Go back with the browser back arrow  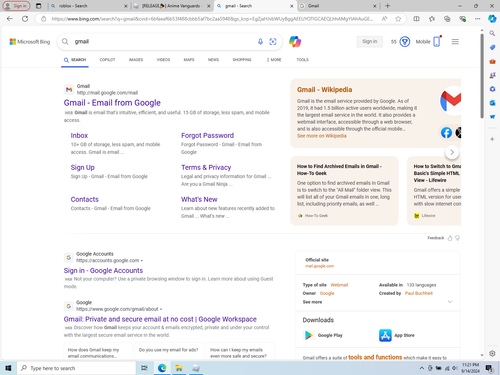(x=9, y=19)
